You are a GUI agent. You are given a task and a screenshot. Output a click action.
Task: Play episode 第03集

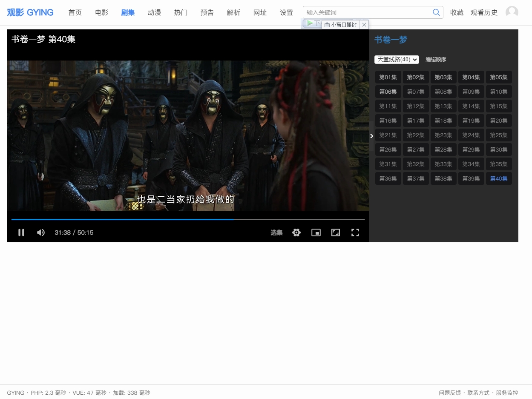pos(443,77)
